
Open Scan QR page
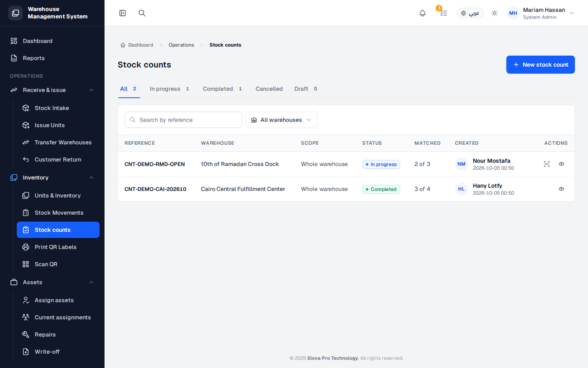[58, 264]
